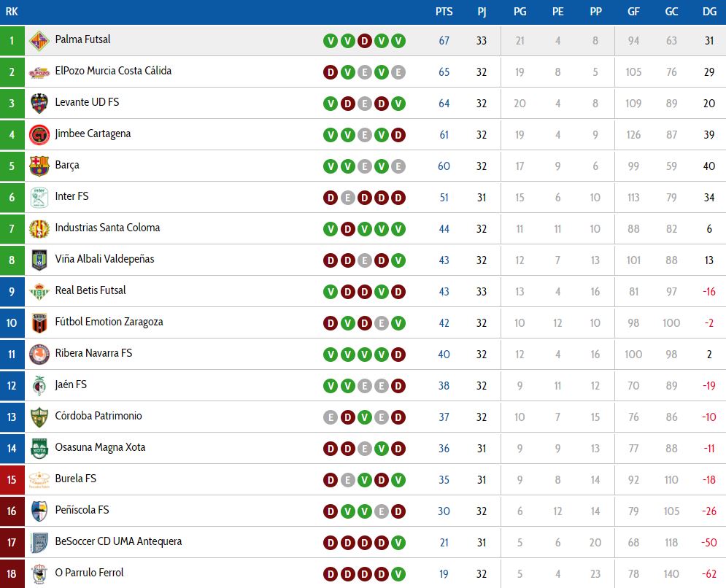
Task: Click Palma Futsal's most recent result badge
Action: [x=398, y=41]
